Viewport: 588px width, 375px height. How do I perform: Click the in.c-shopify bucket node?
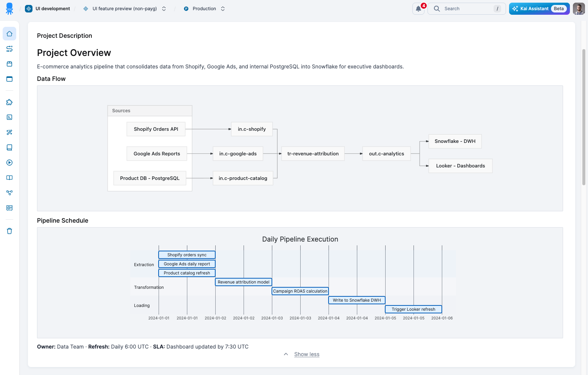(252, 129)
